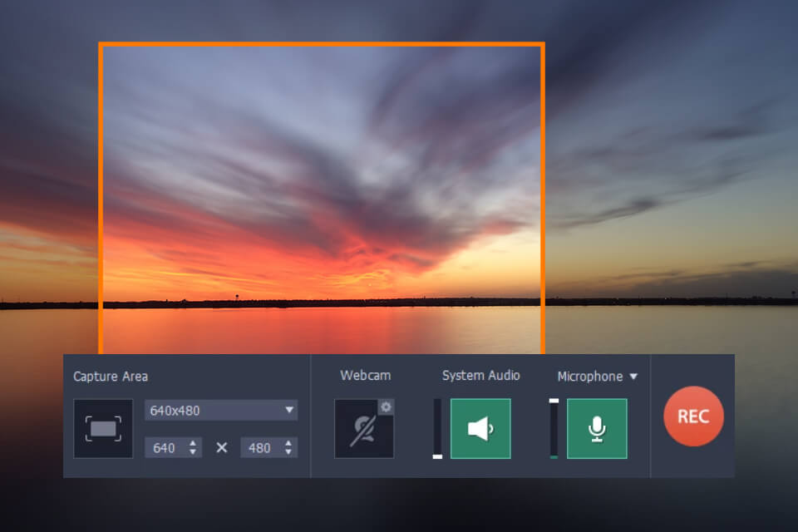Click the resolution dropdown arrow
This screenshot has width=798, height=532.
click(x=289, y=410)
